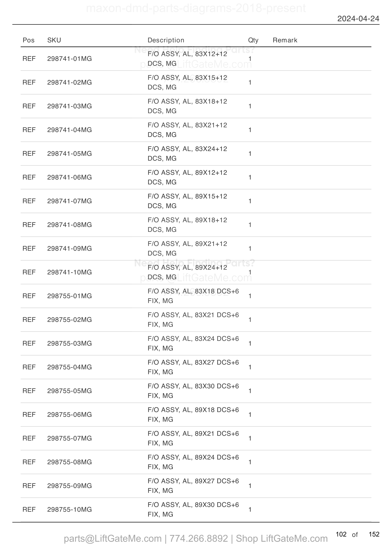Image resolution: width=392 pixels, height=555 pixels.
Task: Click the date 2024-04-24 in header
Action: (x=358, y=19)
